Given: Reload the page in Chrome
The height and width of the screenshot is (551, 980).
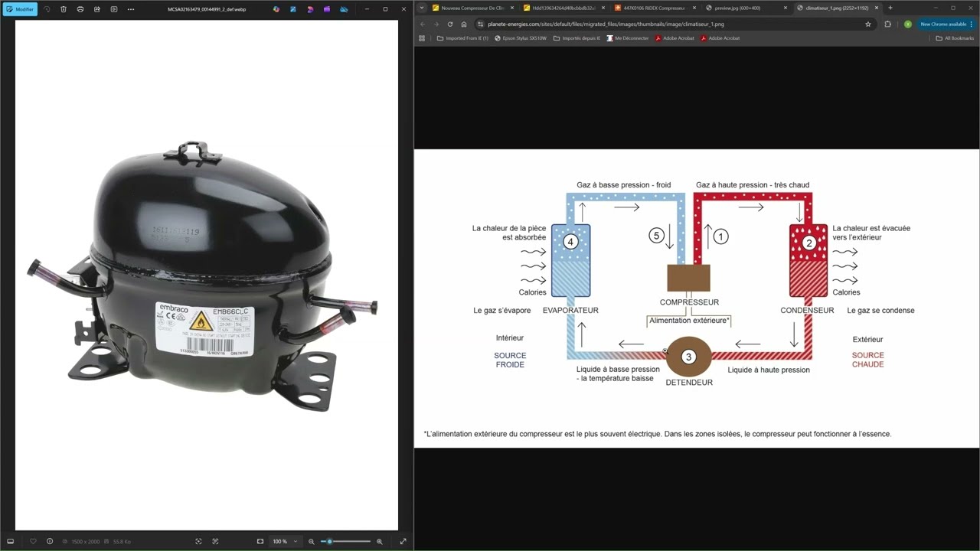Looking at the screenshot, I should [x=450, y=24].
